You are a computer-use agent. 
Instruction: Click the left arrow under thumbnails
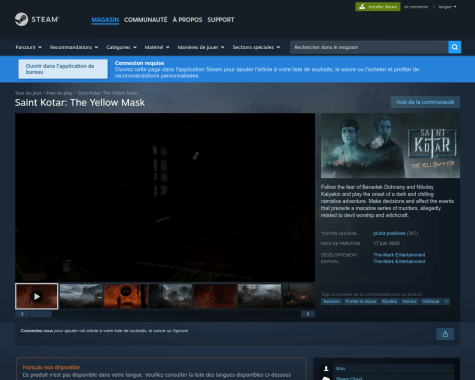pyautogui.click(x=22, y=314)
